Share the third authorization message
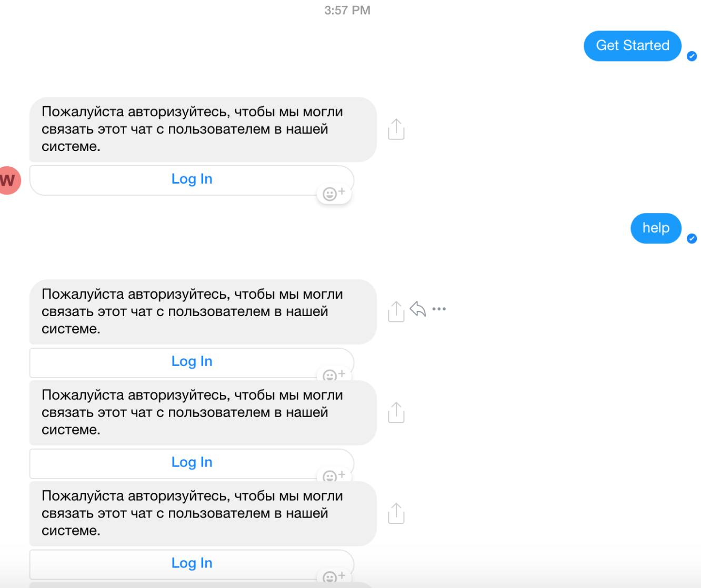The height and width of the screenshot is (588, 701). point(396,412)
